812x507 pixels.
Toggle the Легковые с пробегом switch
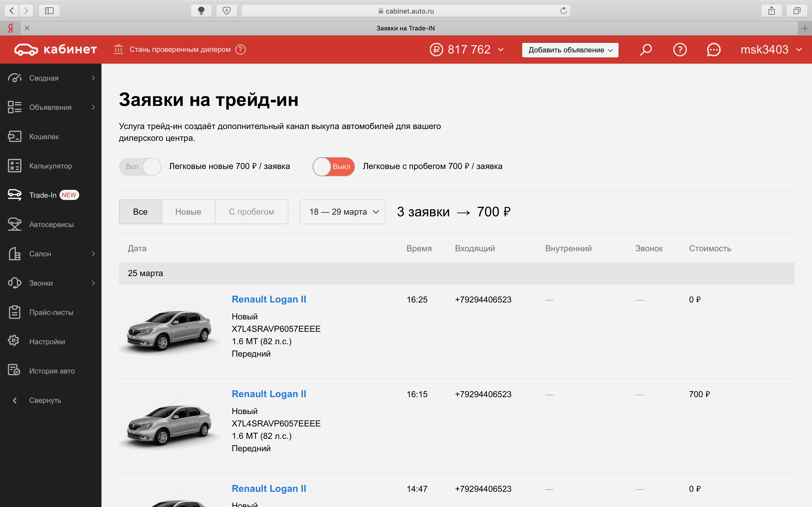(334, 167)
